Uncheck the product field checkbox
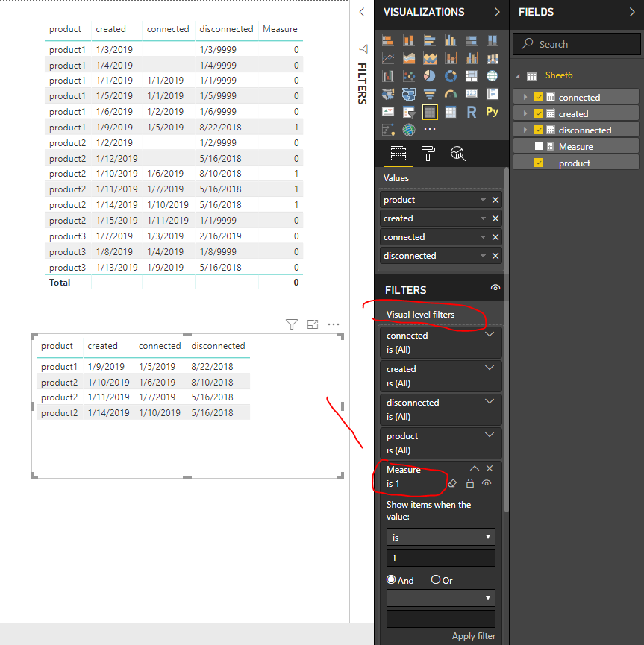The height and width of the screenshot is (645, 644). pyautogui.click(x=539, y=163)
